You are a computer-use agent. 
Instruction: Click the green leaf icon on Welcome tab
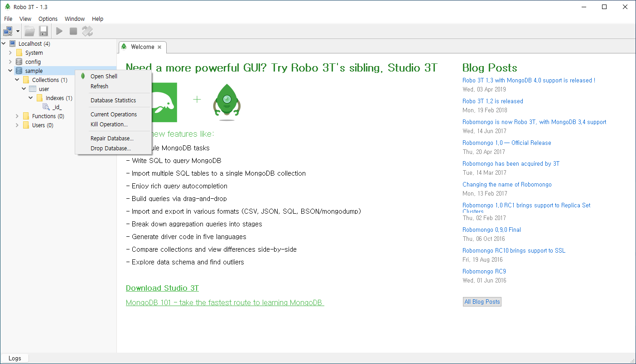pyautogui.click(x=124, y=47)
